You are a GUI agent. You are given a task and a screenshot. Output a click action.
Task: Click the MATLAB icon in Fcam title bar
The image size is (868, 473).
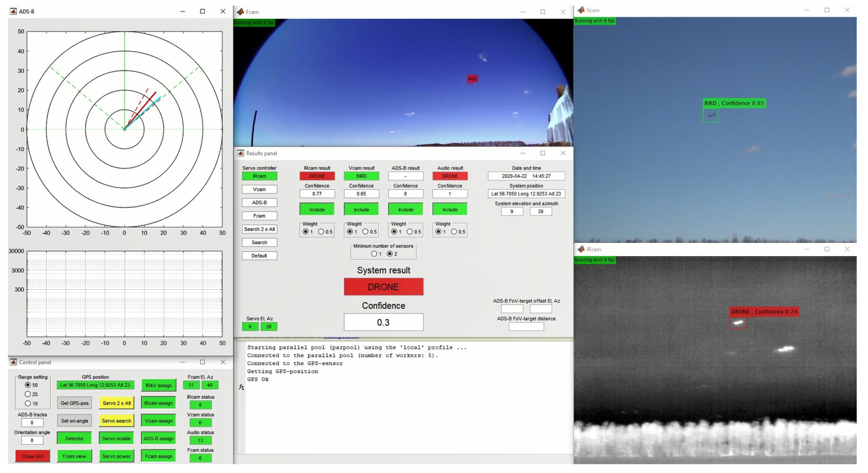[240, 12]
